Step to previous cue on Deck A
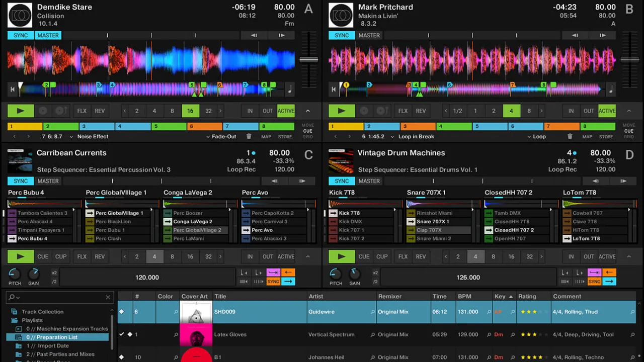 pyautogui.click(x=14, y=136)
